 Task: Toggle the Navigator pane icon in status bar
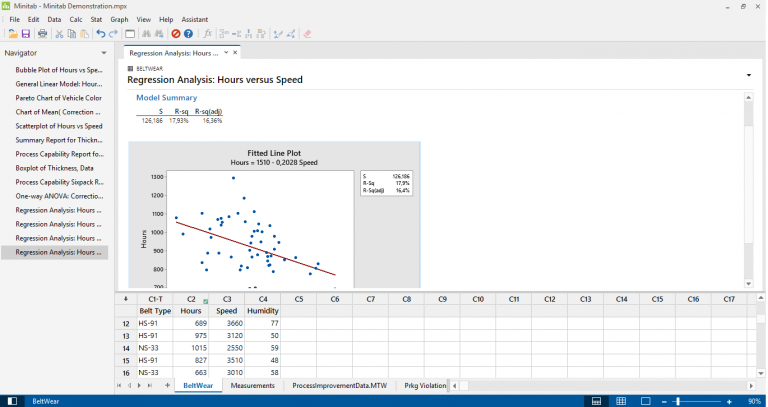12,401
